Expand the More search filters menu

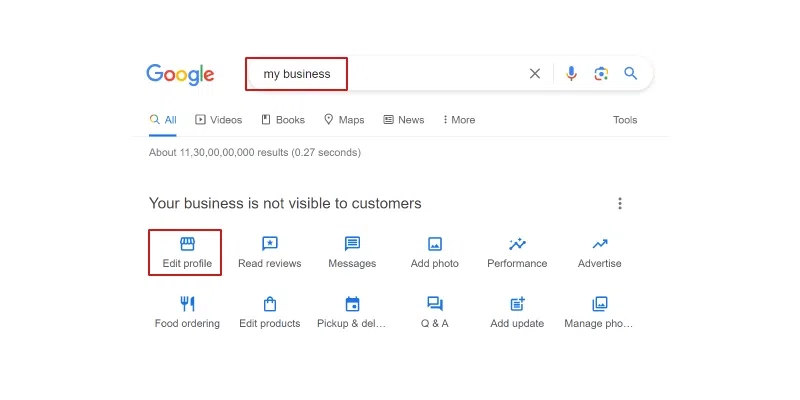click(x=459, y=120)
